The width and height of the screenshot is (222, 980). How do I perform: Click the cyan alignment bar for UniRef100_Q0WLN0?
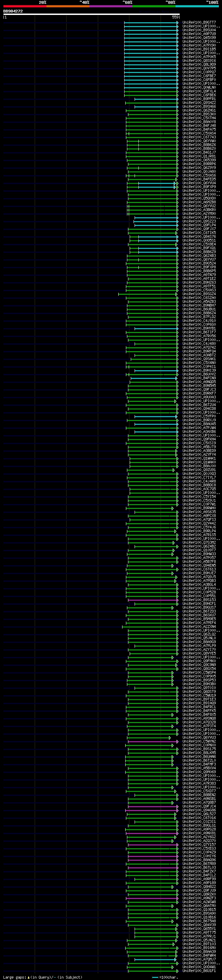[151, 88]
